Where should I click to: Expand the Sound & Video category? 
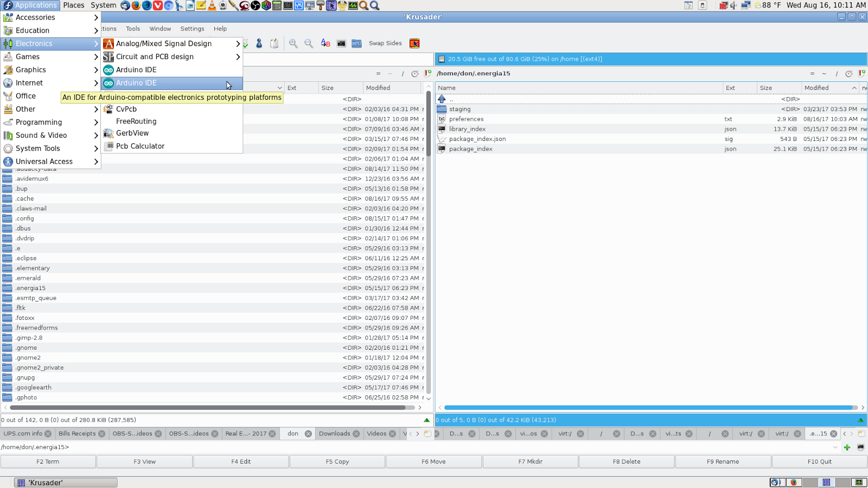(50, 136)
